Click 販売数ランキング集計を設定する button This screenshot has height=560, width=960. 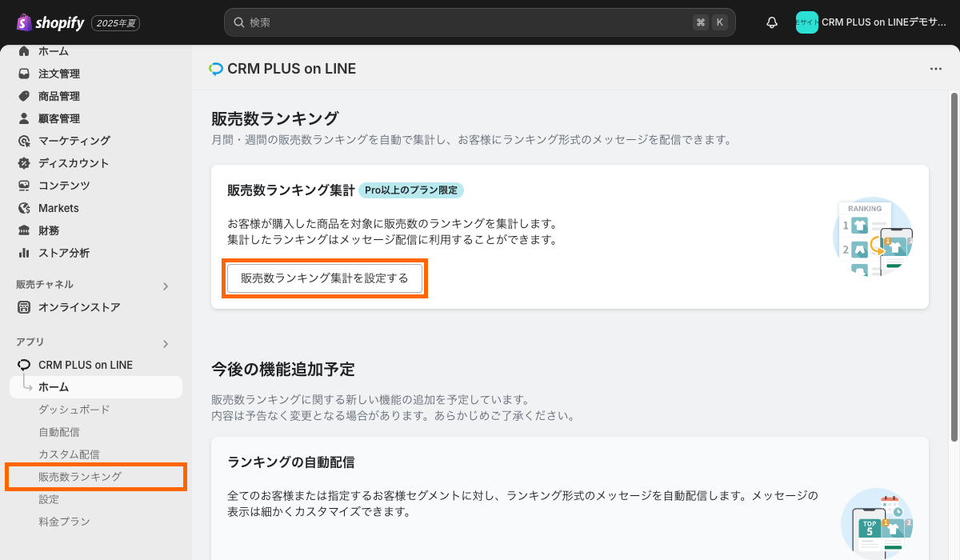[x=325, y=278]
